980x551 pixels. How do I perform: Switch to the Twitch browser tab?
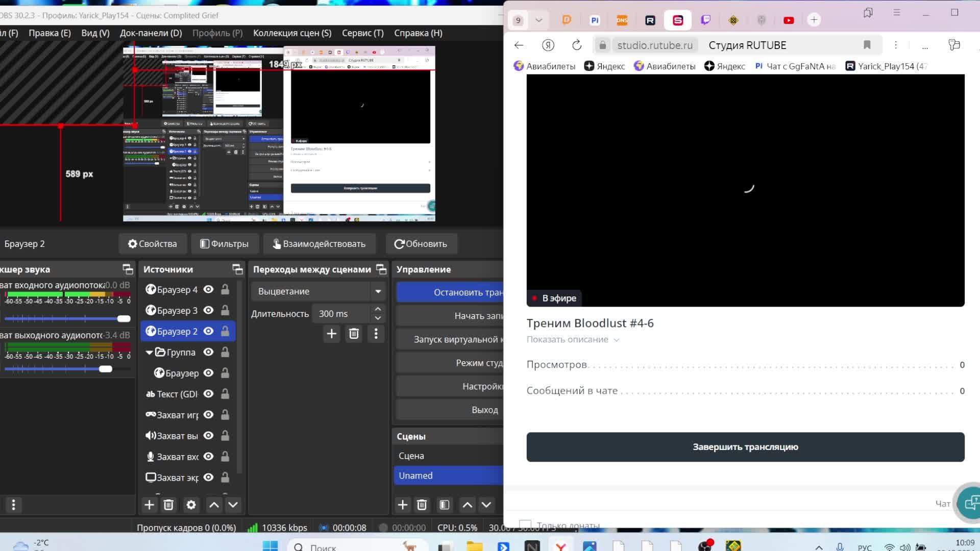[705, 20]
